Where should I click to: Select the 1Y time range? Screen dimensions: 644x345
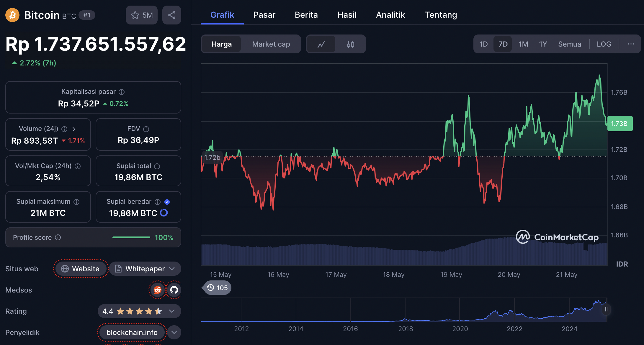click(543, 44)
